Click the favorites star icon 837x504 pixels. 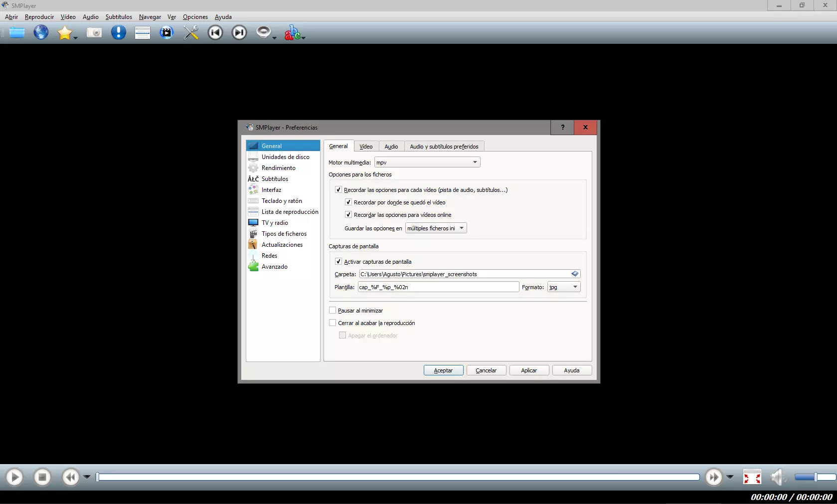[64, 33]
